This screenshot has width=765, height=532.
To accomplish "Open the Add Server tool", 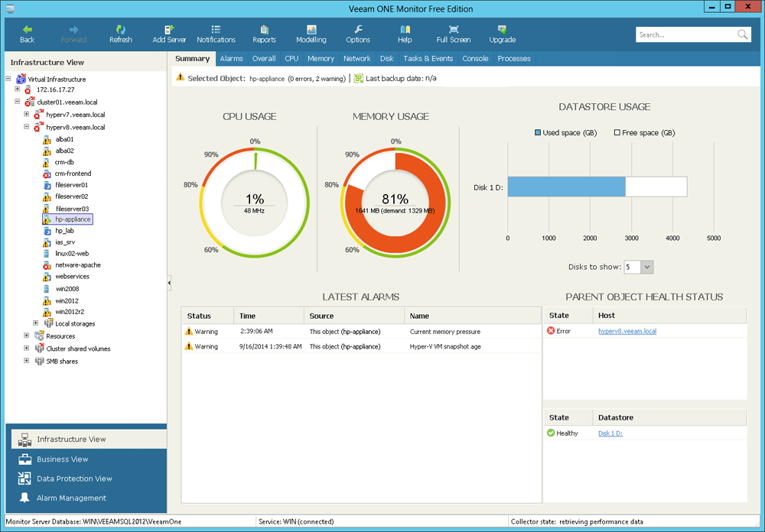I will click(x=168, y=34).
